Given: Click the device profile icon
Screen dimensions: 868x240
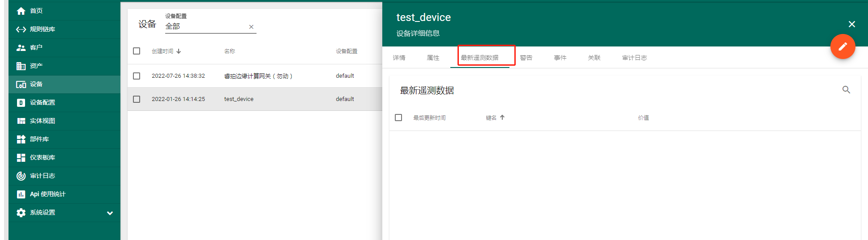Looking at the screenshot, I should tap(21, 103).
